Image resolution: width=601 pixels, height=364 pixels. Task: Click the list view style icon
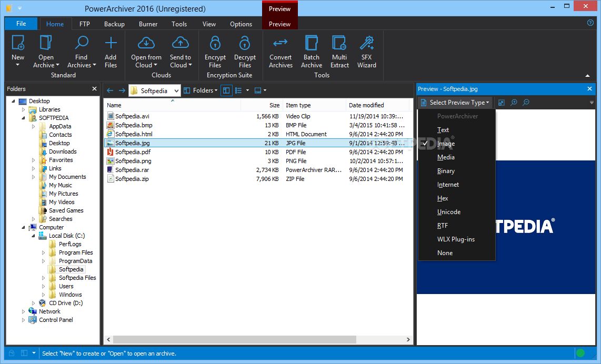coord(238,90)
